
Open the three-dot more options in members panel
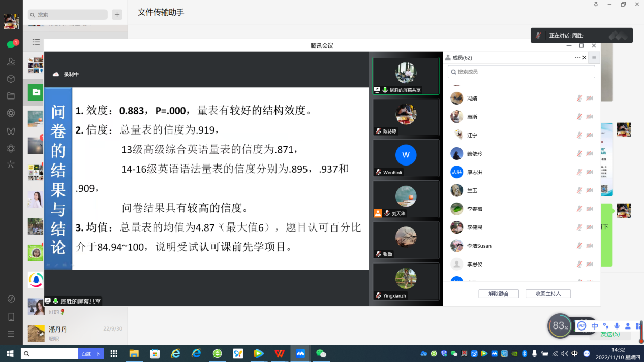coord(577,58)
